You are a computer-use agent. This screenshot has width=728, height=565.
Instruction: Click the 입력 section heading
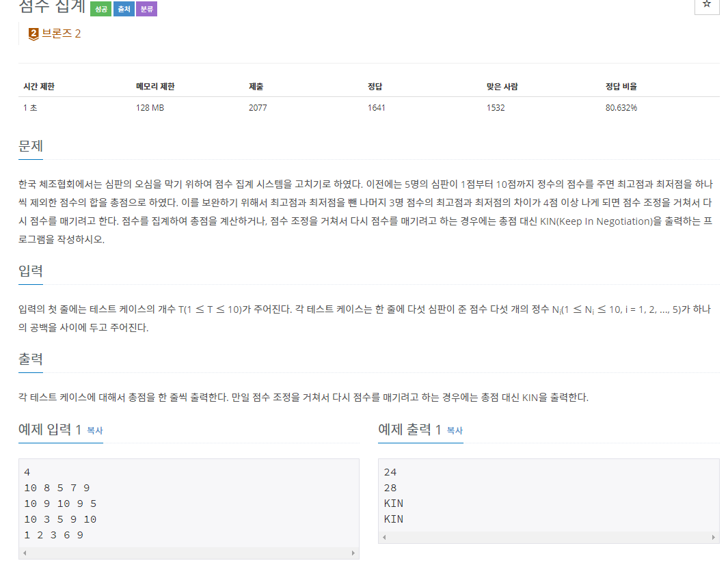click(31, 271)
